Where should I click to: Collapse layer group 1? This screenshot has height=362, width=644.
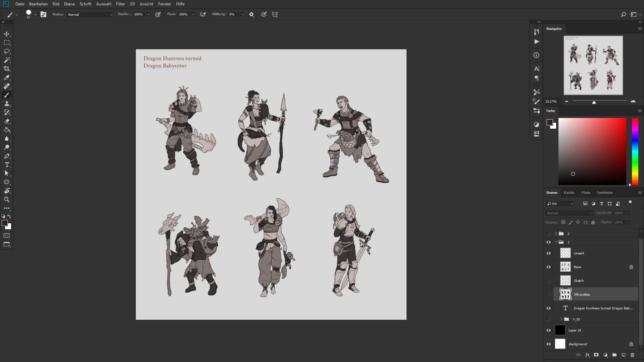click(x=556, y=242)
